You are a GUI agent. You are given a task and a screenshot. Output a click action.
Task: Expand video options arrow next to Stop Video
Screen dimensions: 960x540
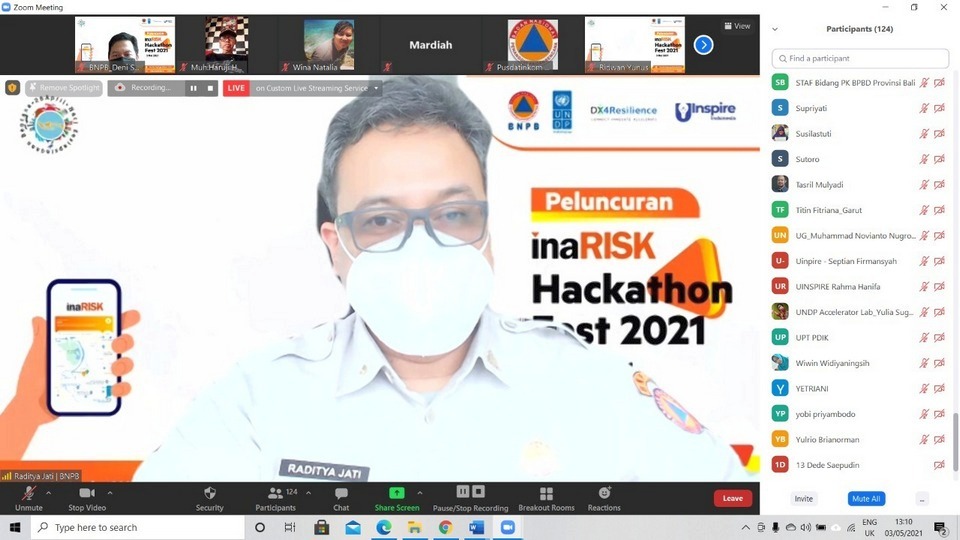(x=110, y=493)
